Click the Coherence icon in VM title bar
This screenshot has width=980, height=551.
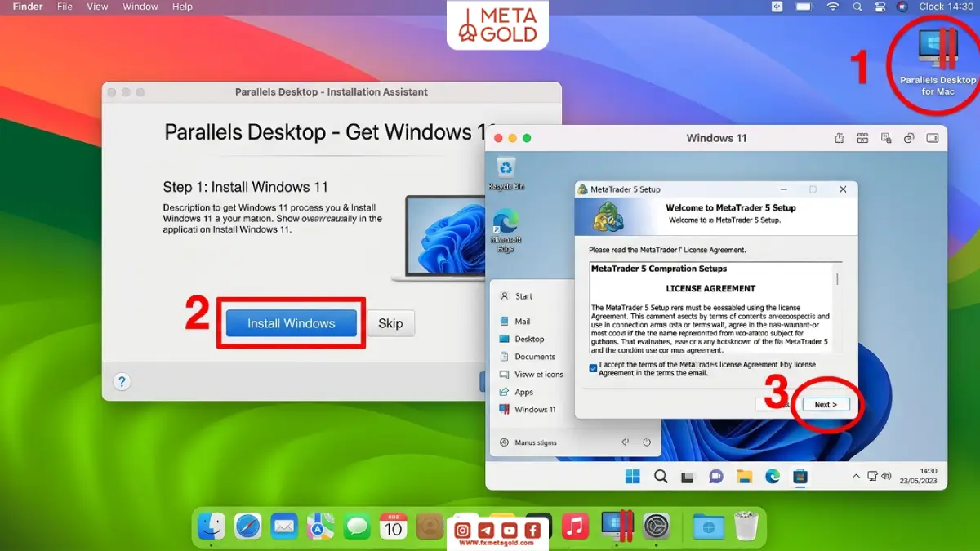click(x=909, y=139)
